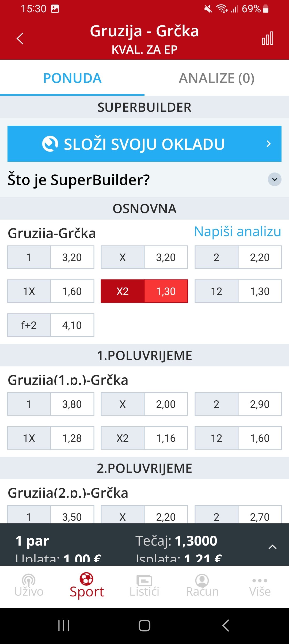Open the Više more menu

[x=260, y=586]
